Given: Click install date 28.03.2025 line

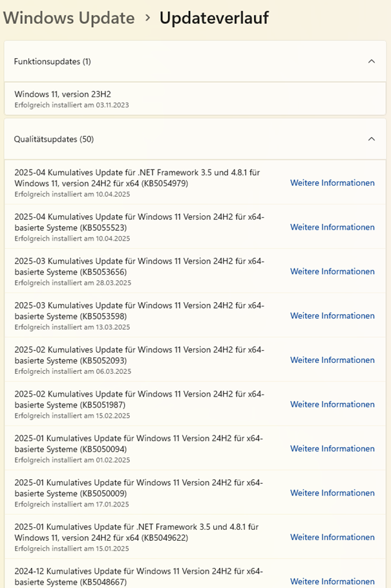Looking at the screenshot, I should coord(72,283).
